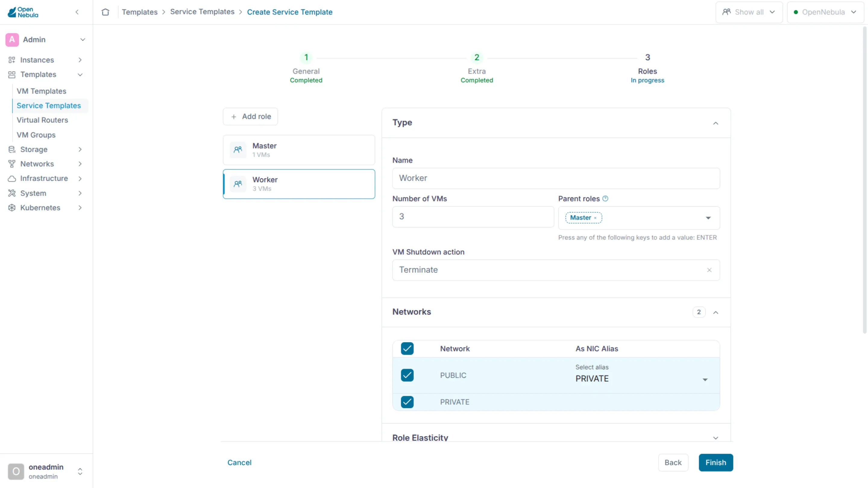The width and height of the screenshot is (868, 488).
Task: Open the Service Templates breadcrumb link
Action: [x=202, y=12]
